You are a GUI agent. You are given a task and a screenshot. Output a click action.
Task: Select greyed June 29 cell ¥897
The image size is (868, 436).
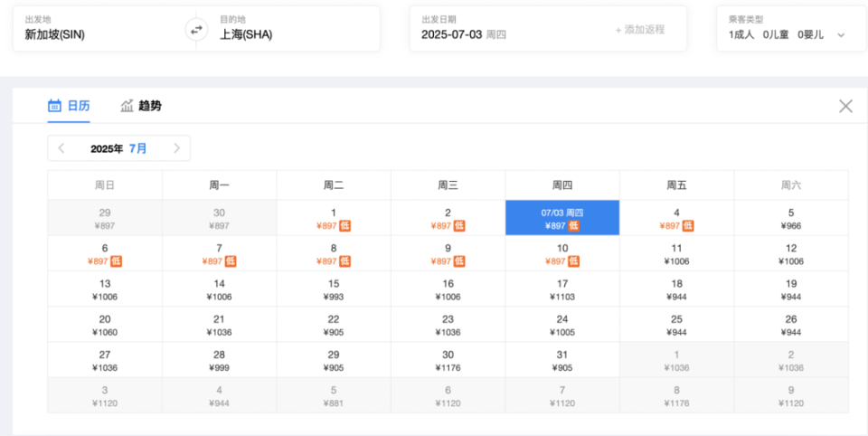point(105,218)
